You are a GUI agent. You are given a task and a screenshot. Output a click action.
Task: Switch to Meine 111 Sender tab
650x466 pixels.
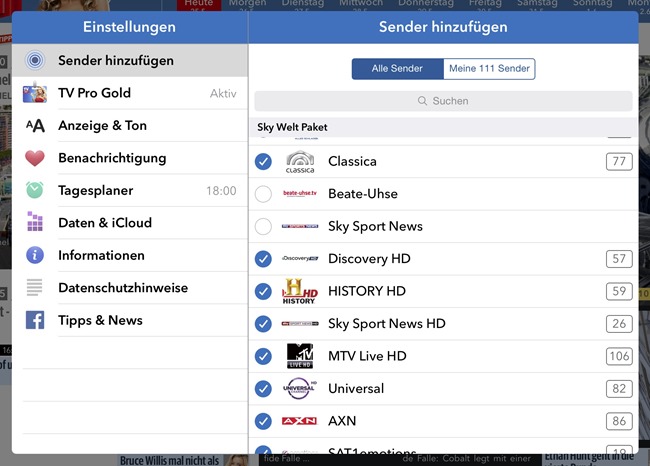pyautogui.click(x=489, y=69)
